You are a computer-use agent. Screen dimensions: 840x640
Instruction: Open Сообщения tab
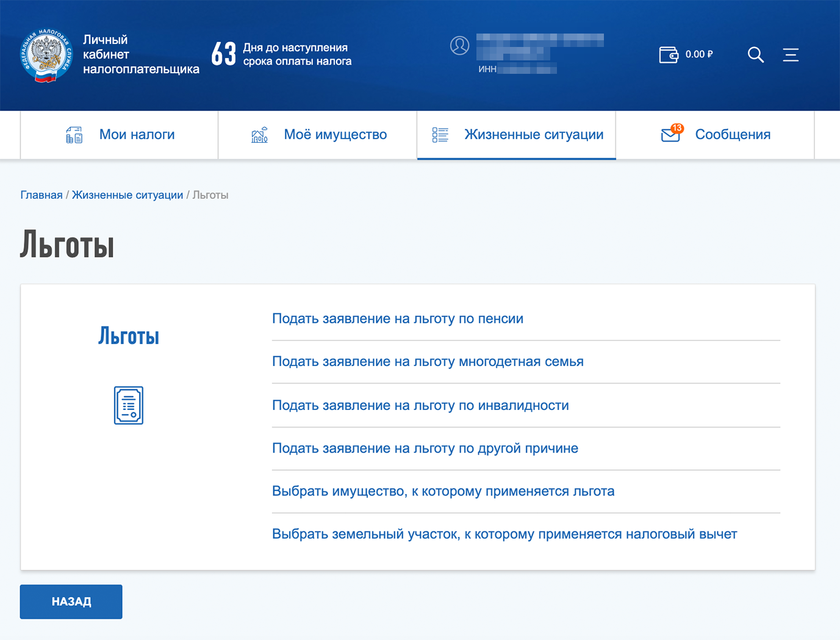(x=715, y=135)
